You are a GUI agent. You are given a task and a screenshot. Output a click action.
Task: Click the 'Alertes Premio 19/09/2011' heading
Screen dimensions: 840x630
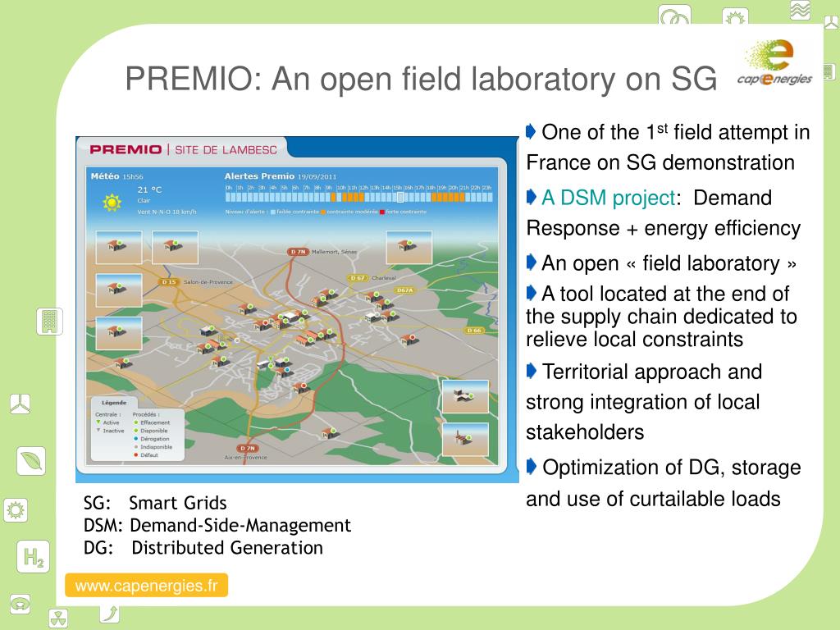tap(281, 176)
